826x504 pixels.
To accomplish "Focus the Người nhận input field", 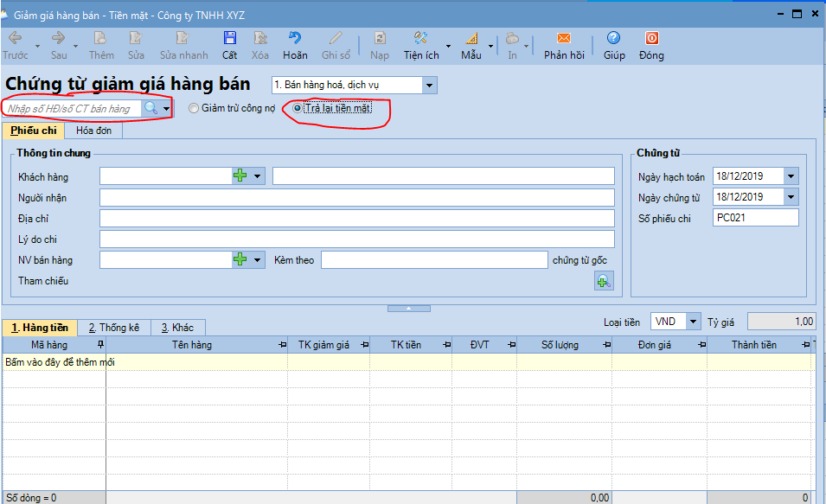I will coord(357,197).
